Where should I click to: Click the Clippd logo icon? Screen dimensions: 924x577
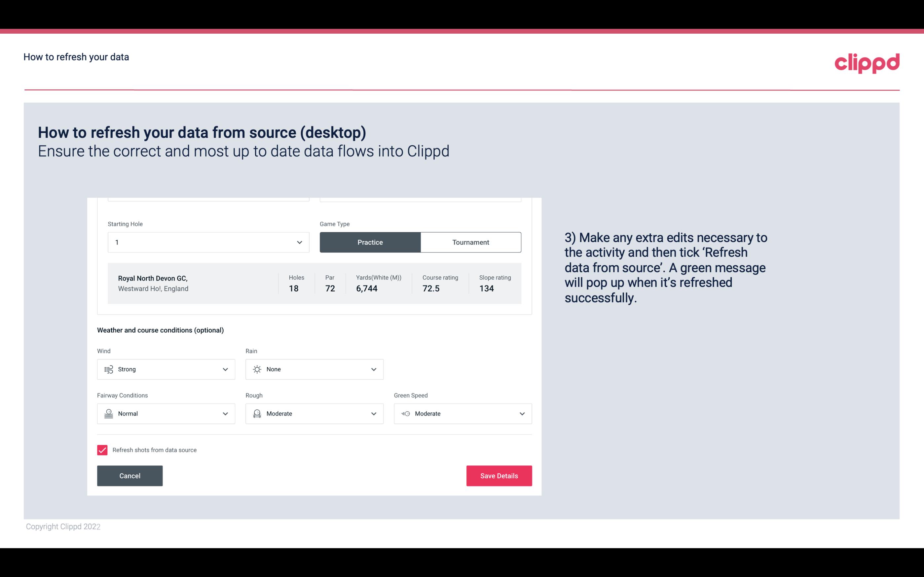867,62
